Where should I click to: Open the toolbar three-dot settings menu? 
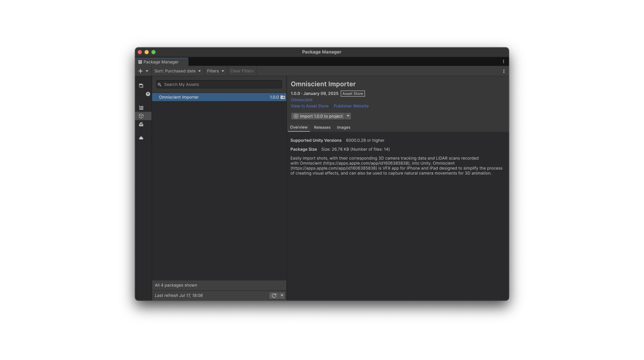tap(504, 71)
